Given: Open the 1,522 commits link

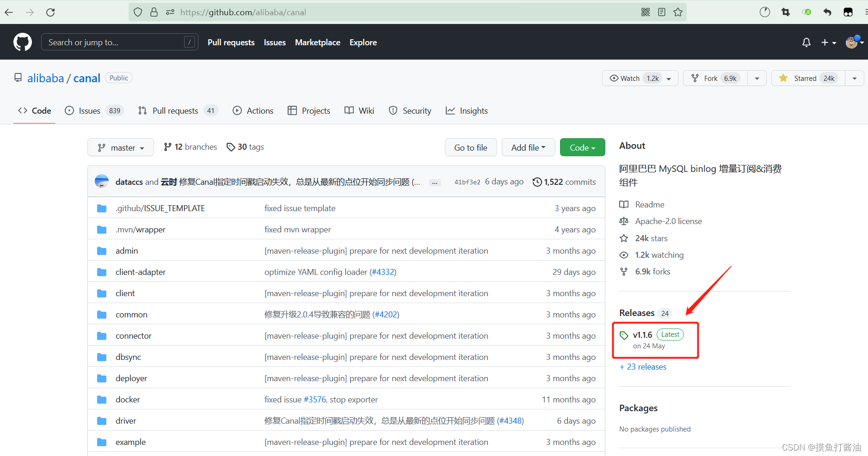Looking at the screenshot, I should coord(564,182).
